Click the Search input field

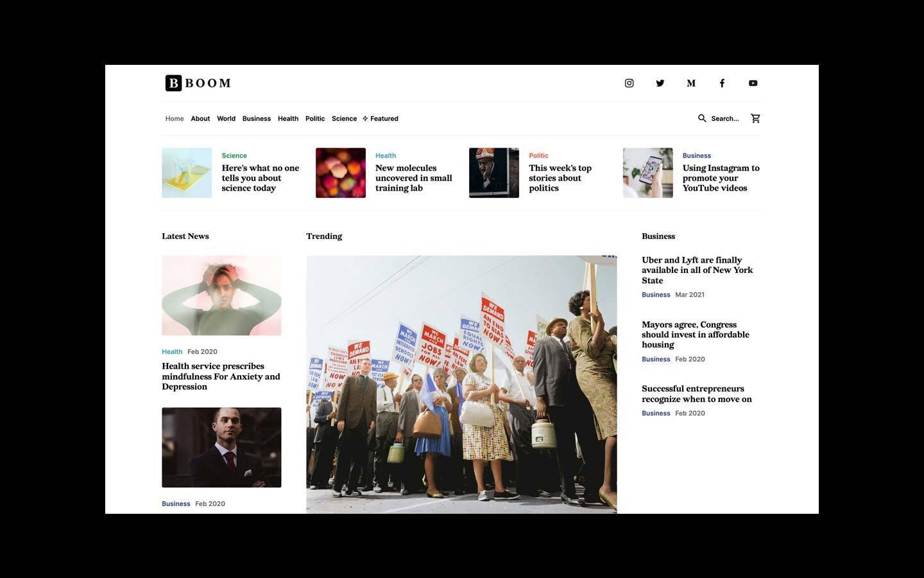(x=725, y=118)
